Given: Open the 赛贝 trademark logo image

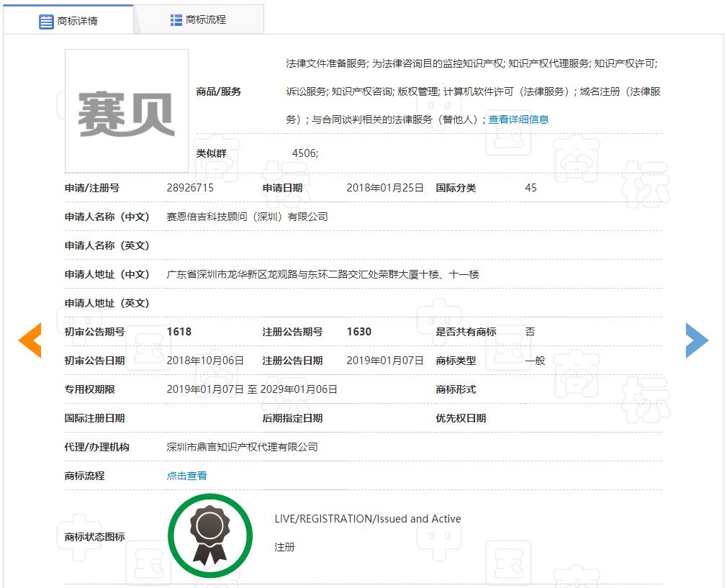Looking at the screenshot, I should click(127, 111).
